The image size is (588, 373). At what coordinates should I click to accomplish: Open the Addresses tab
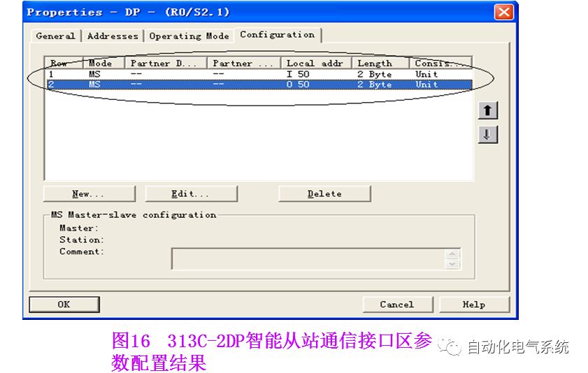(113, 36)
